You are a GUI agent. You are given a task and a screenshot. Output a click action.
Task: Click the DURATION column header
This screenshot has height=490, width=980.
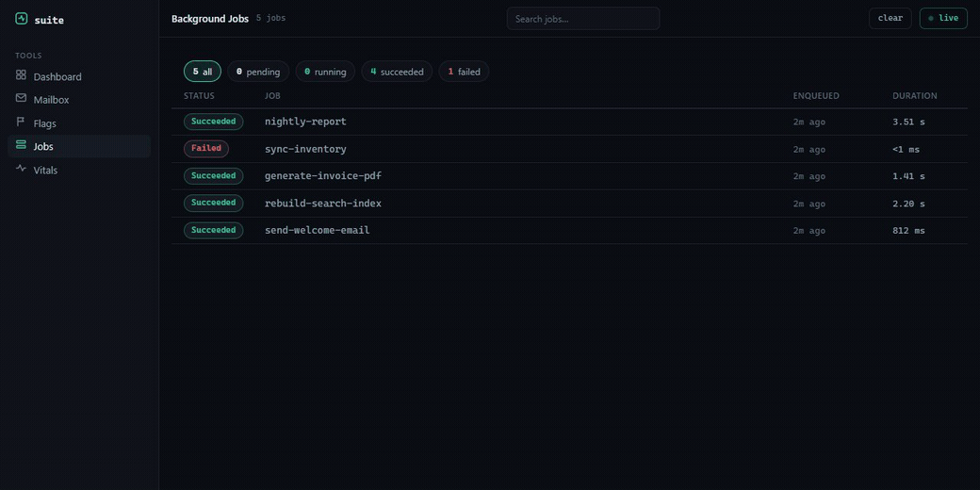pyautogui.click(x=914, y=95)
